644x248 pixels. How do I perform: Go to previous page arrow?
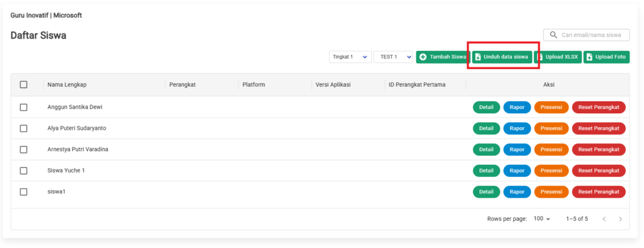click(x=604, y=219)
